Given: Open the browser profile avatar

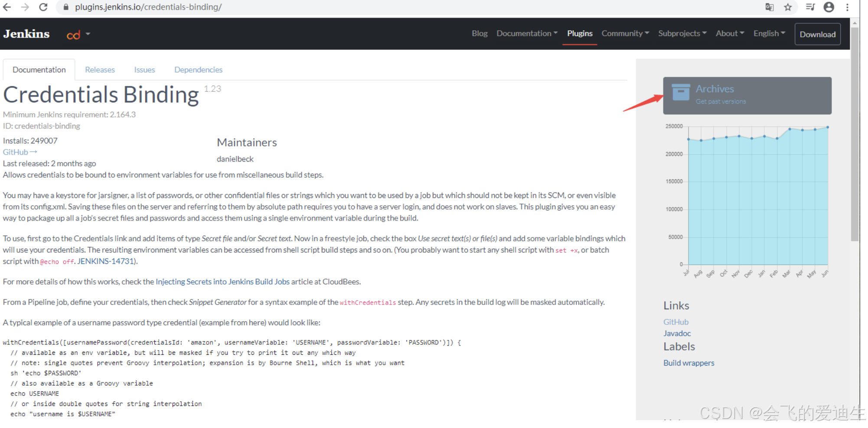Looking at the screenshot, I should [x=829, y=7].
